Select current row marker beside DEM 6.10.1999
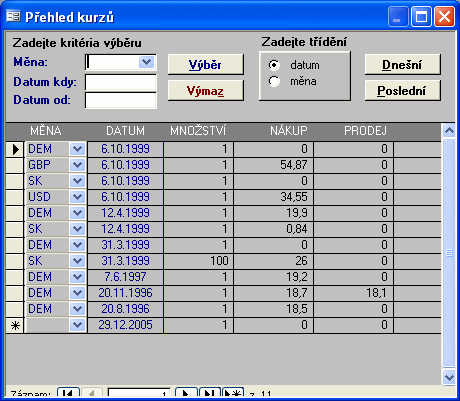 [15, 149]
